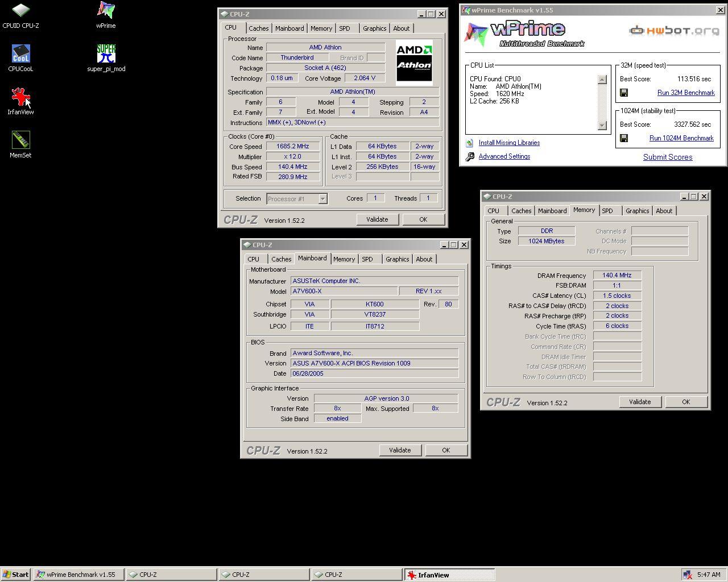The width and height of the screenshot is (728, 582).
Task: Click OK in the Memory window
Action: click(686, 402)
